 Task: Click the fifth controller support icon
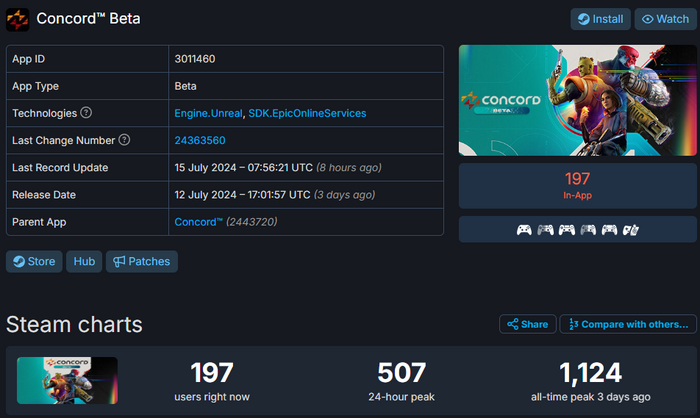pyautogui.click(x=610, y=230)
